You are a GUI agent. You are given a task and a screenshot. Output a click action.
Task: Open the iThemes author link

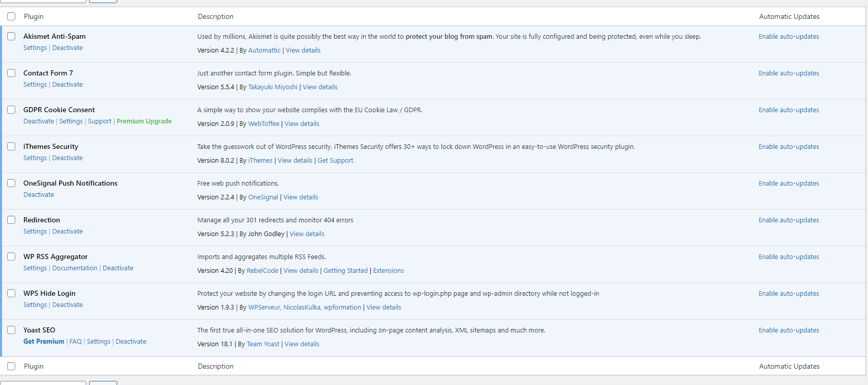click(260, 161)
